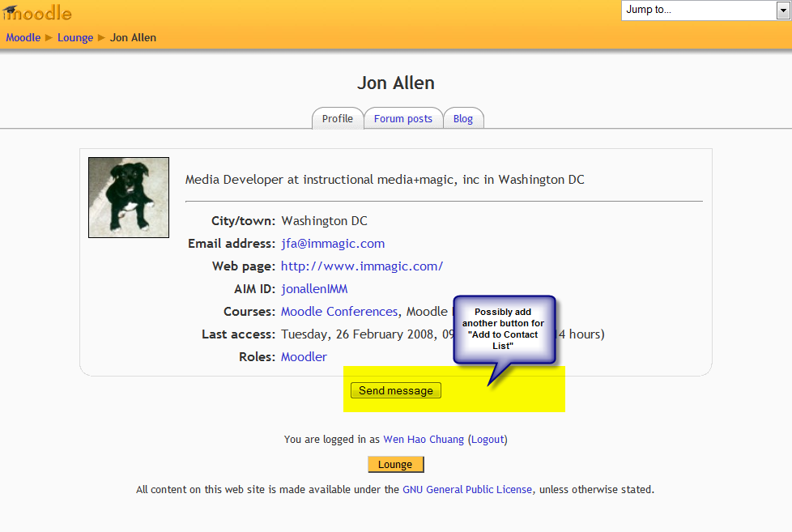Open the Moodle Conferences course link

(339, 312)
